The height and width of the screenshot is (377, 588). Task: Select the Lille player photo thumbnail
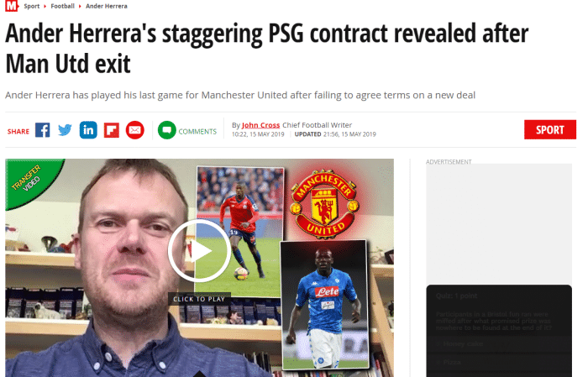point(240,231)
